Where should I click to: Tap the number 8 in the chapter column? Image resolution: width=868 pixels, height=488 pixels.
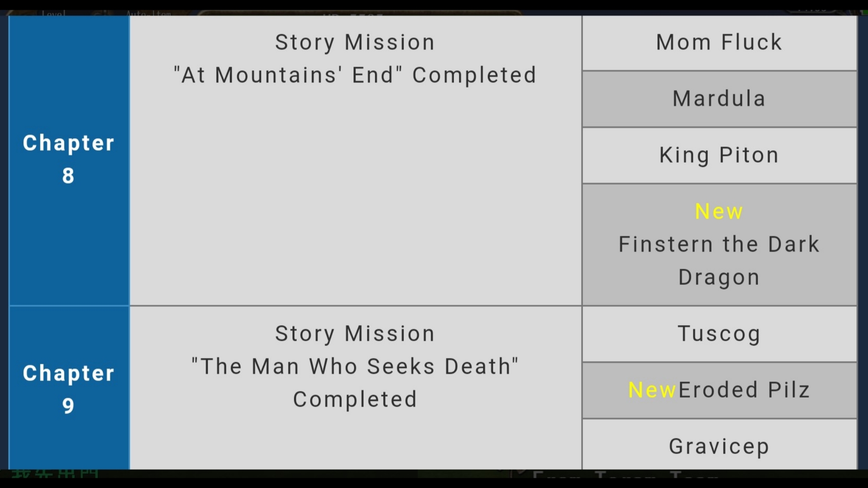tap(68, 176)
